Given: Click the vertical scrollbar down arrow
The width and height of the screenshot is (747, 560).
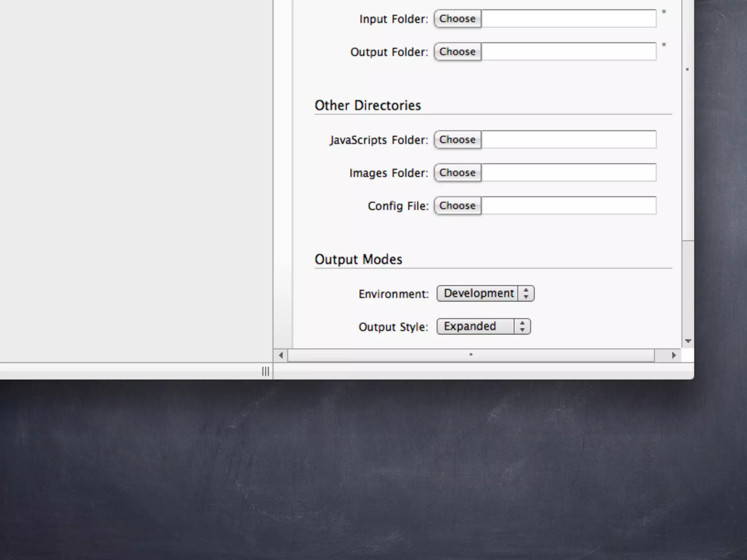Looking at the screenshot, I should tap(688, 341).
